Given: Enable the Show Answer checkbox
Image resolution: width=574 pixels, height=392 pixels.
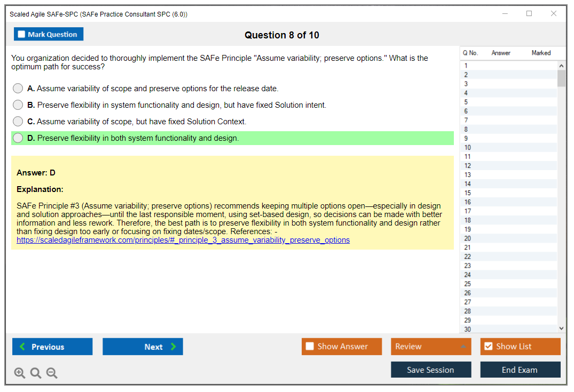Looking at the screenshot, I should [x=310, y=347].
